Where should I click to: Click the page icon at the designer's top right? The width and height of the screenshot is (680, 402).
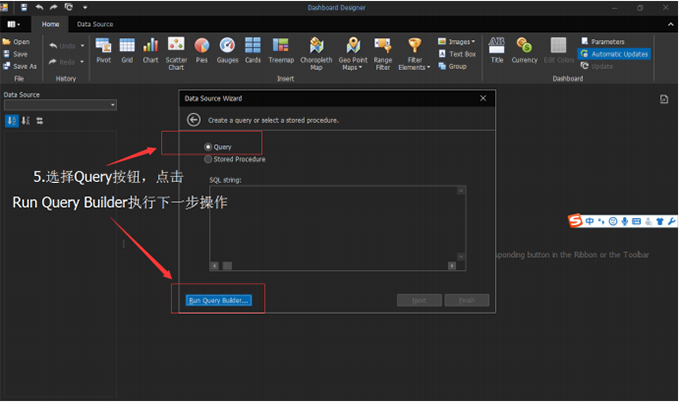coord(664,99)
